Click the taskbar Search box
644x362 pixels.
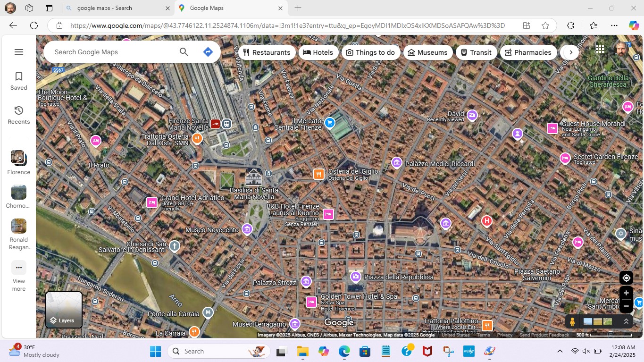[x=219, y=351]
